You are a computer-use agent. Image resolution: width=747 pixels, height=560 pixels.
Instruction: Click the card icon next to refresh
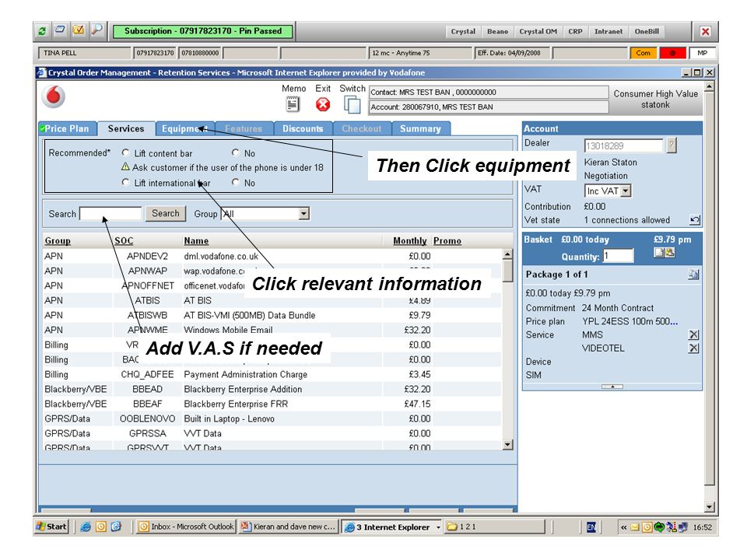click(60, 31)
